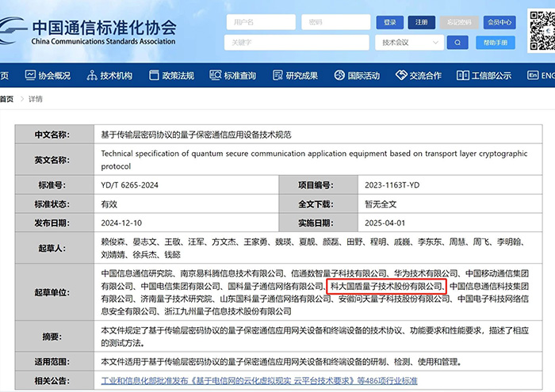Image resolution: width=555 pixels, height=392 pixels.
Task: Click the 交流合作 handshake icon
Action: click(401, 75)
